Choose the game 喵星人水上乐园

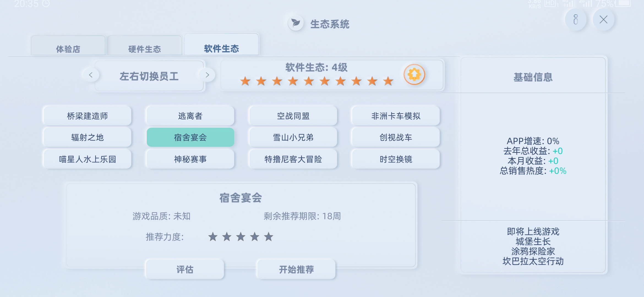point(87,159)
